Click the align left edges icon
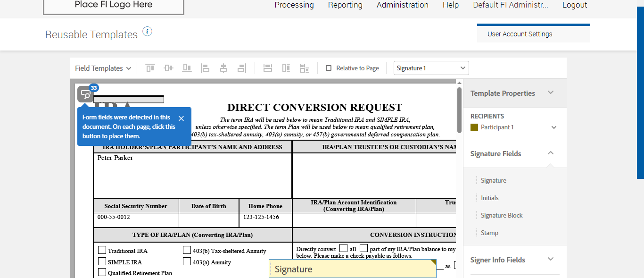 point(205,68)
